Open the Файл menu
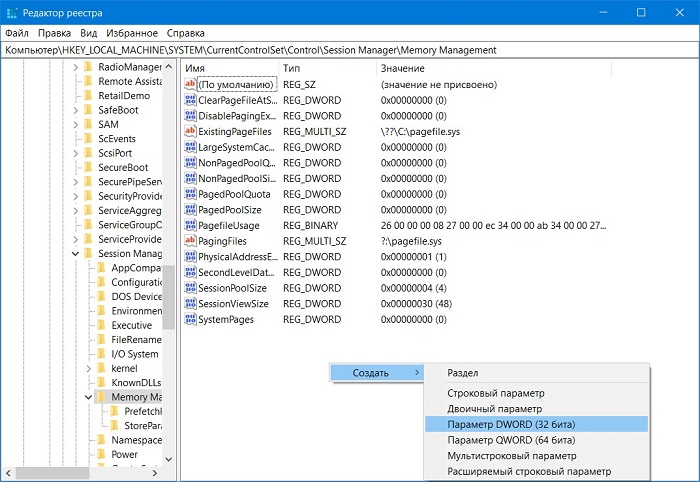The image size is (700, 482). coord(17,33)
